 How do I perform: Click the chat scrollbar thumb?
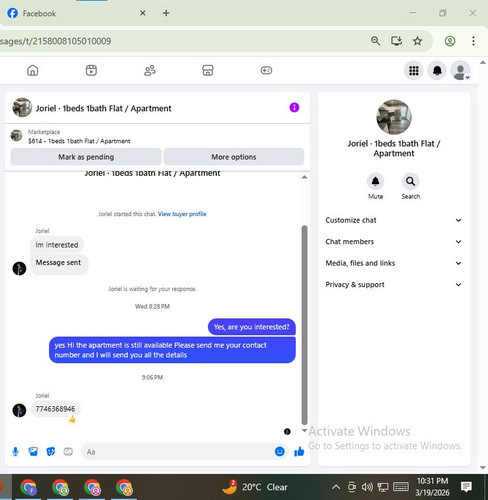coord(304,325)
